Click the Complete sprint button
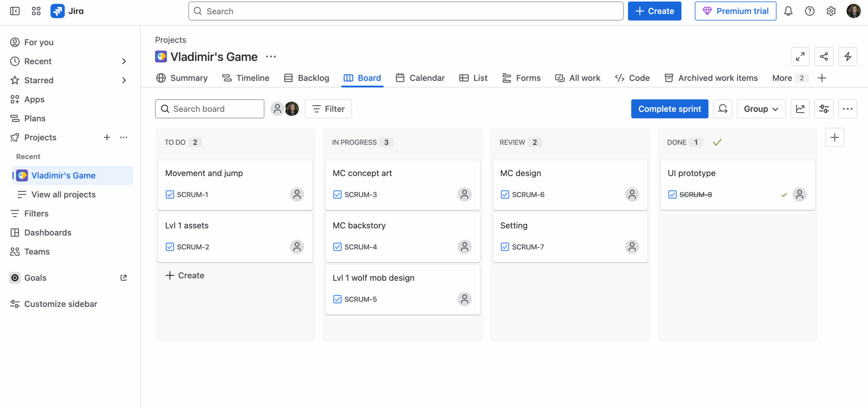This screenshot has width=868, height=408. point(669,109)
